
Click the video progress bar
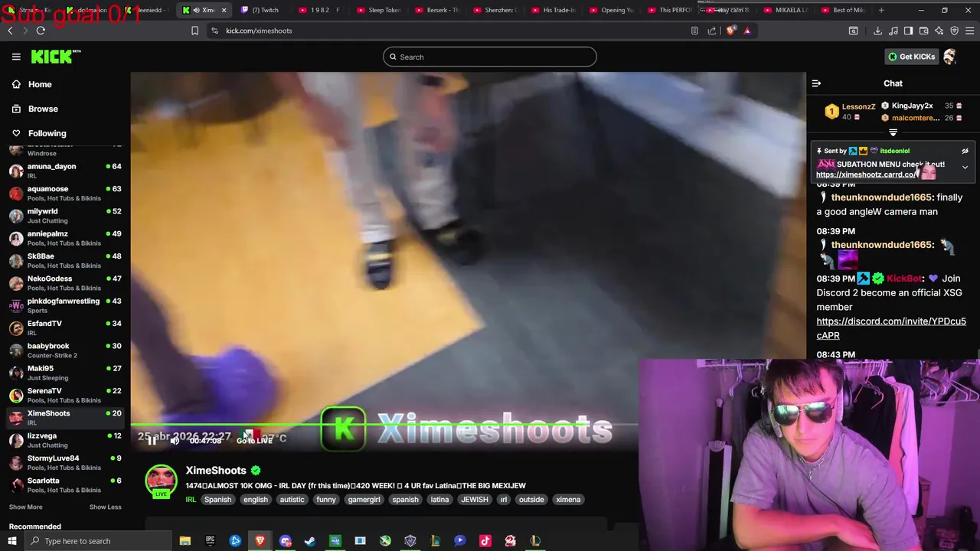pyautogui.click(x=384, y=425)
